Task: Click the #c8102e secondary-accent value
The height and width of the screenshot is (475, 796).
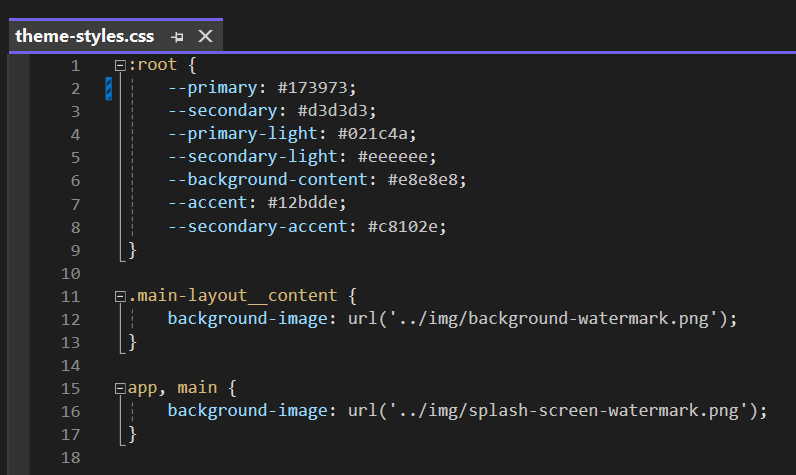Action: 407,226
